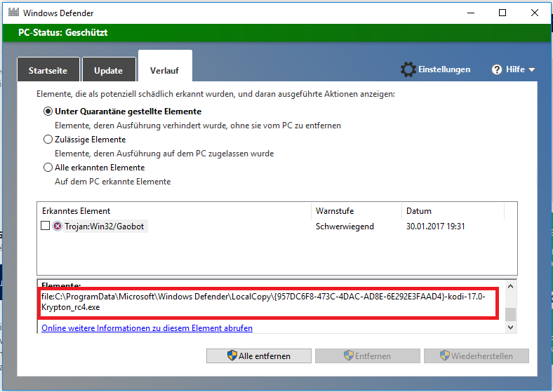Screen dimensions: 553x392
Task: Click the Hilfe question mark icon
Action: point(497,70)
